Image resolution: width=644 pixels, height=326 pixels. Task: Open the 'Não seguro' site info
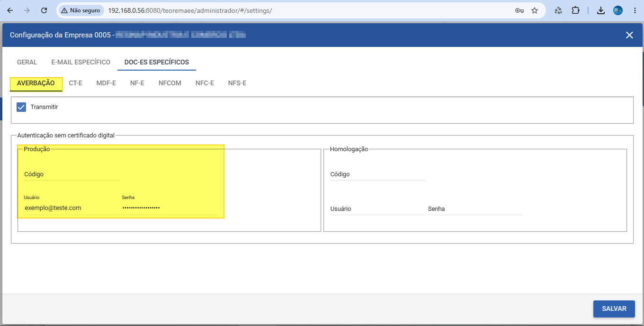[80, 10]
